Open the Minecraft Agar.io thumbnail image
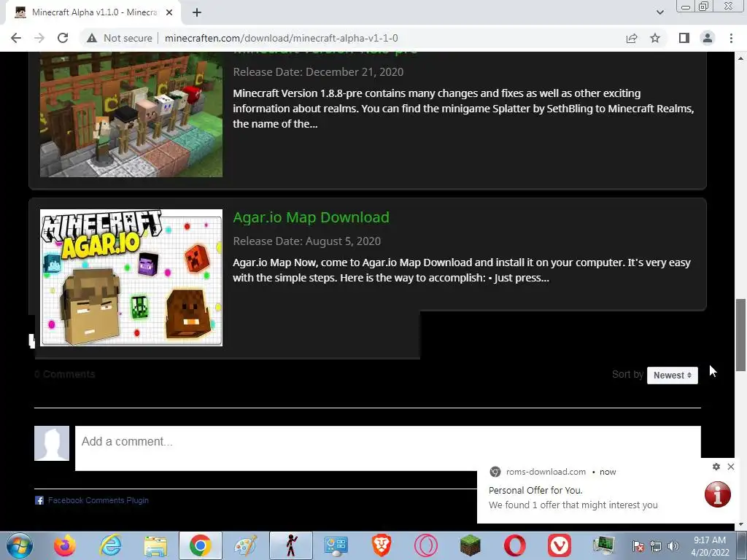Viewport: 747px width, 560px height. pyautogui.click(x=131, y=278)
